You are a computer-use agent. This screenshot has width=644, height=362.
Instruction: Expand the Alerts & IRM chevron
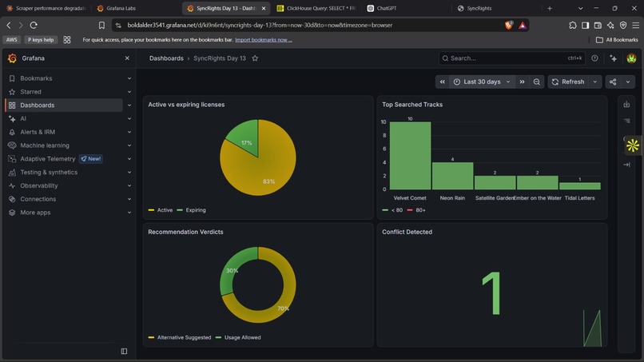pos(129,132)
